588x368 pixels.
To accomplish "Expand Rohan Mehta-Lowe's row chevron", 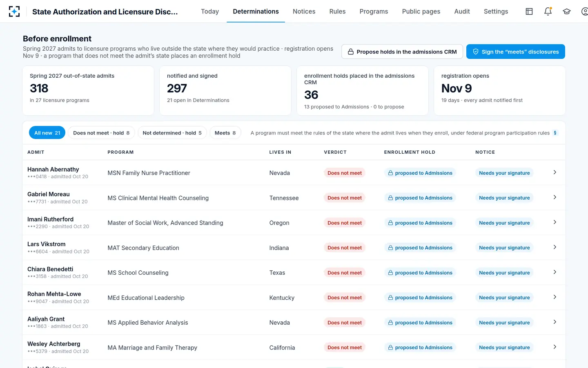I will [x=555, y=297].
